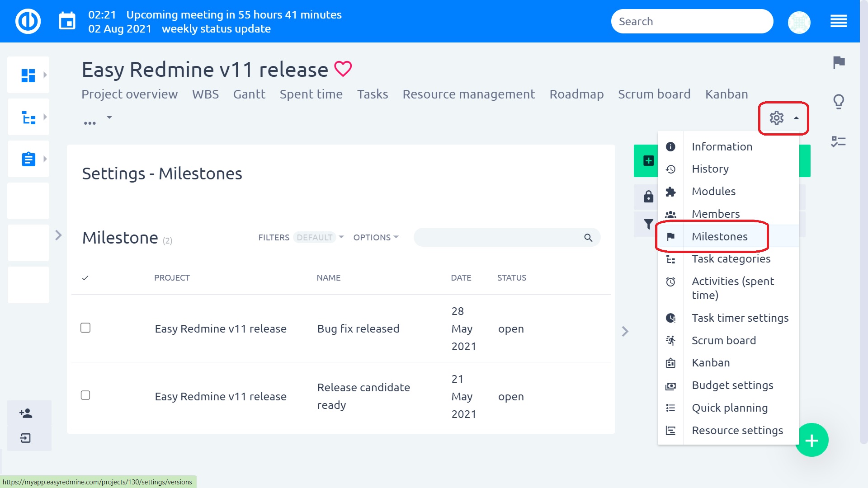Viewport: 868px width, 488px height.
Task: Click the flag icon in right sidebar
Action: click(839, 62)
